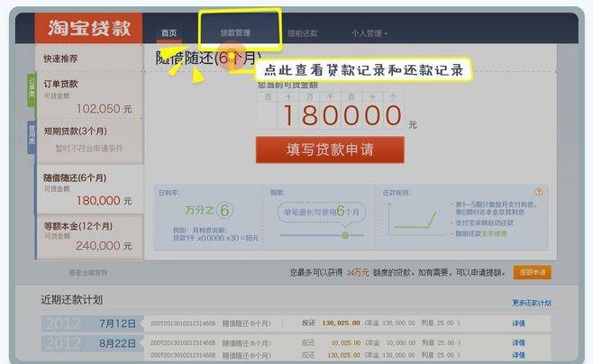Open 详情 for the 7月12日 repayment
The height and width of the screenshot is (364, 593).
tap(518, 323)
